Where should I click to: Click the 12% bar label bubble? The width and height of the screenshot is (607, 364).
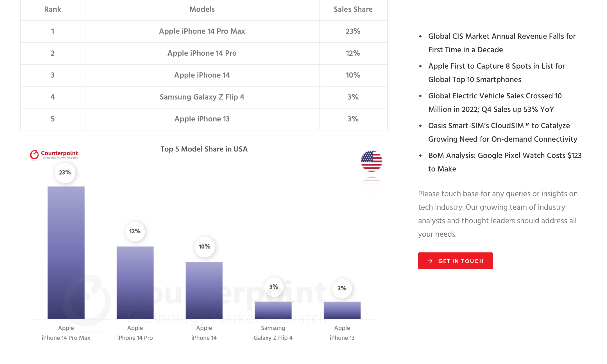pos(135,231)
